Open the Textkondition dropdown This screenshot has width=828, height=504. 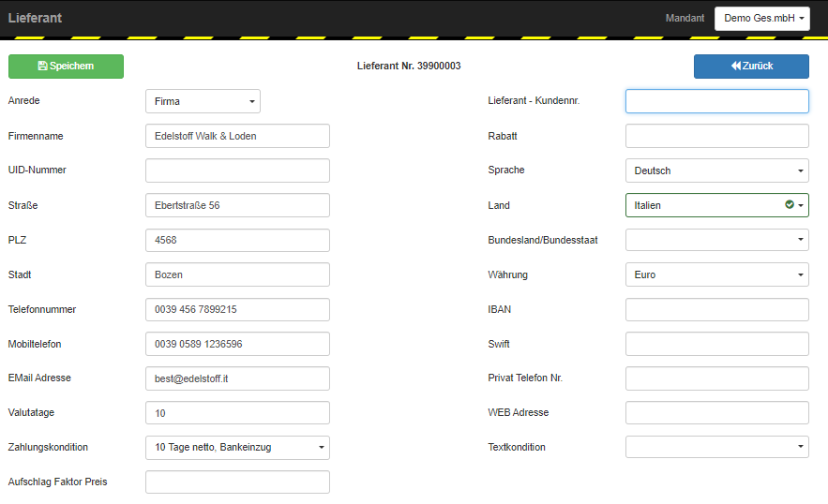[716, 447]
